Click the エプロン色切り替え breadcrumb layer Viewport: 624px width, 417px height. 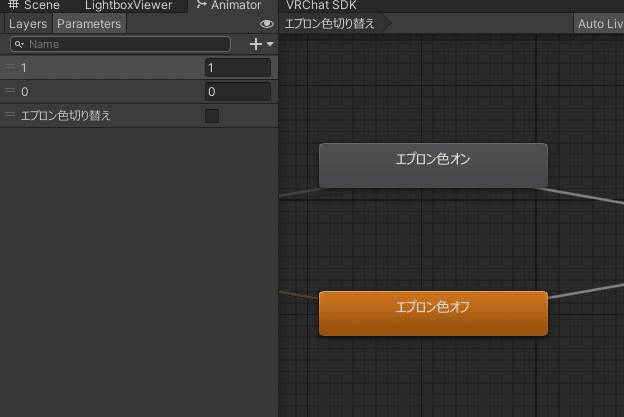pyautogui.click(x=330, y=24)
